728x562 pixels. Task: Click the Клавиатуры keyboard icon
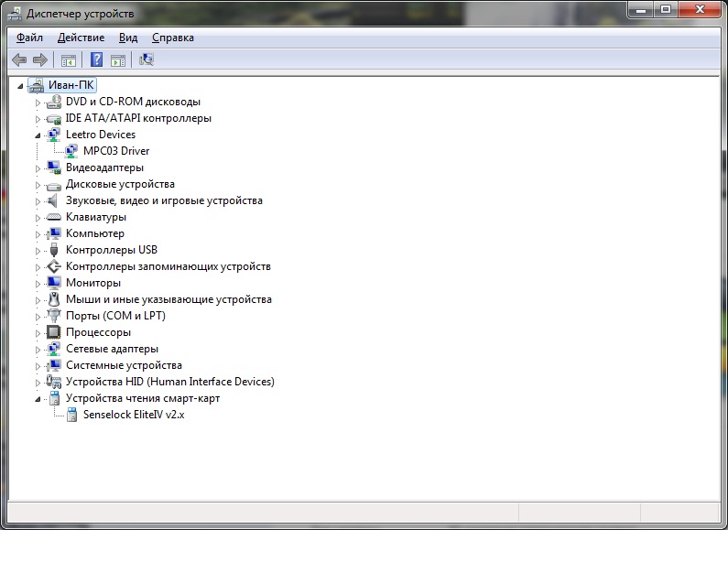click(54, 217)
